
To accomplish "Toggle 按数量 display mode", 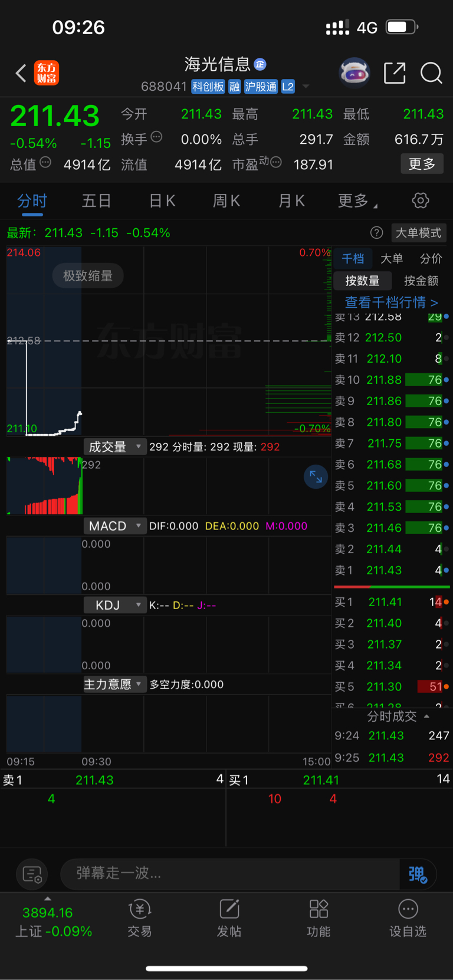I will click(x=362, y=281).
